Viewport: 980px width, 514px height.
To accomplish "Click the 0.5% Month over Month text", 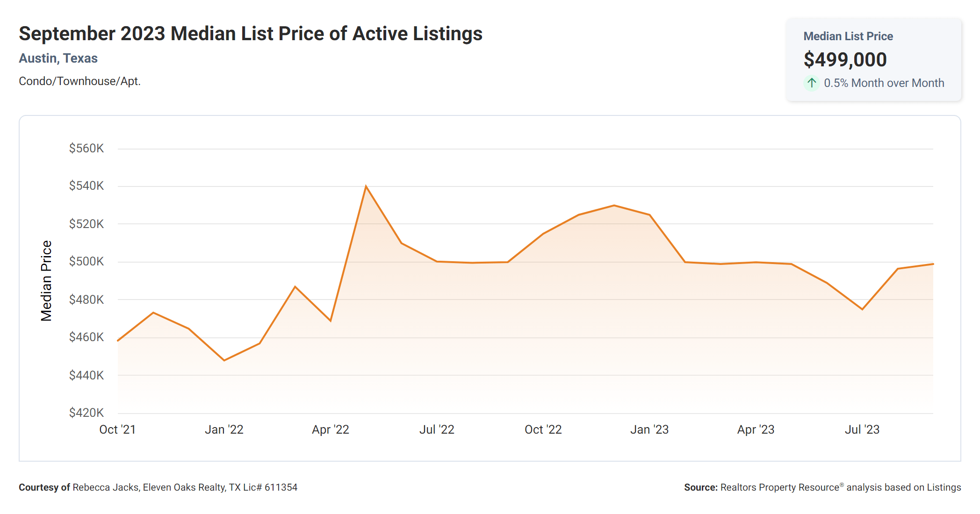I will tap(884, 83).
